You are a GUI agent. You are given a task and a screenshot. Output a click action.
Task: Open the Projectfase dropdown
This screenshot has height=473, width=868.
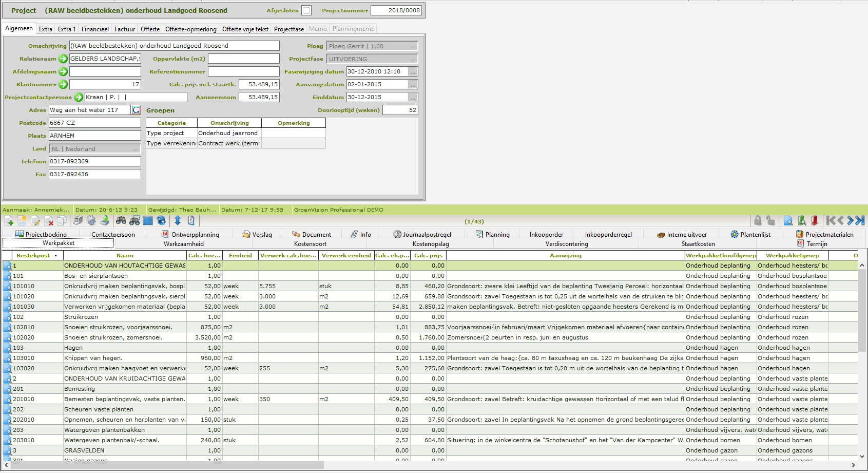coord(372,59)
